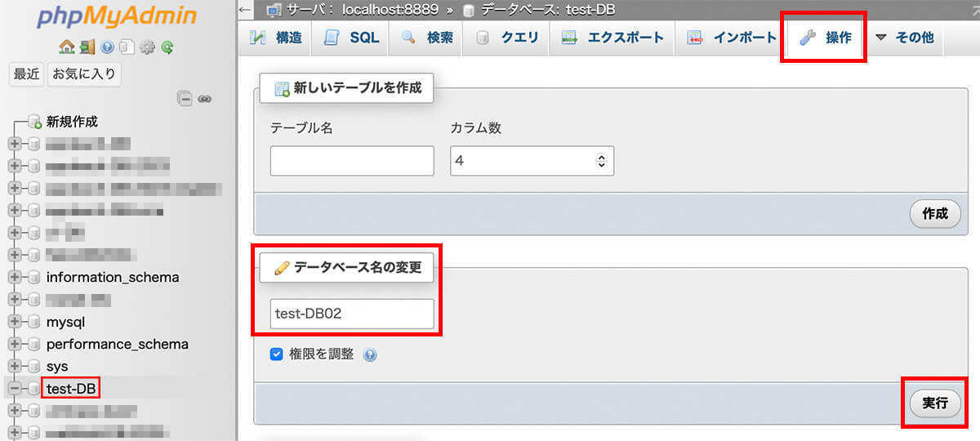Select mysql in database tree

click(x=65, y=322)
